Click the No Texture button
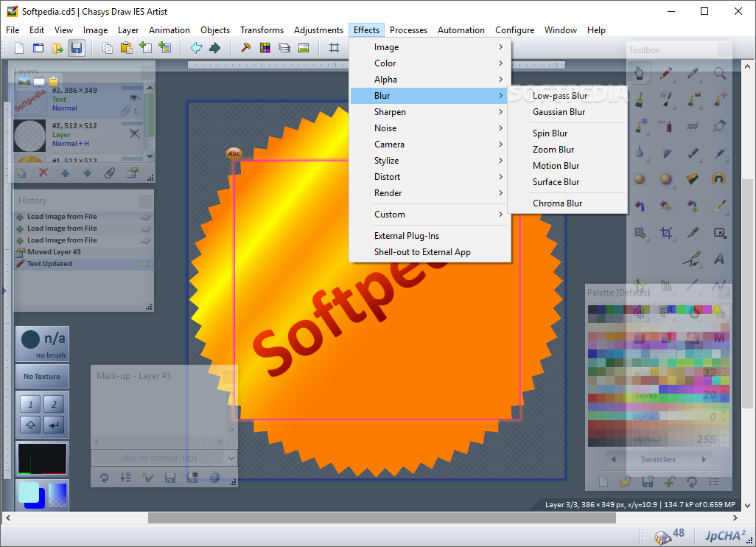 tap(42, 376)
